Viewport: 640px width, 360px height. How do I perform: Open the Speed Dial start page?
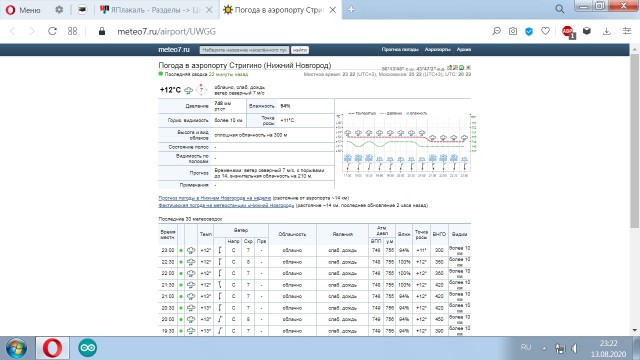[72, 31]
